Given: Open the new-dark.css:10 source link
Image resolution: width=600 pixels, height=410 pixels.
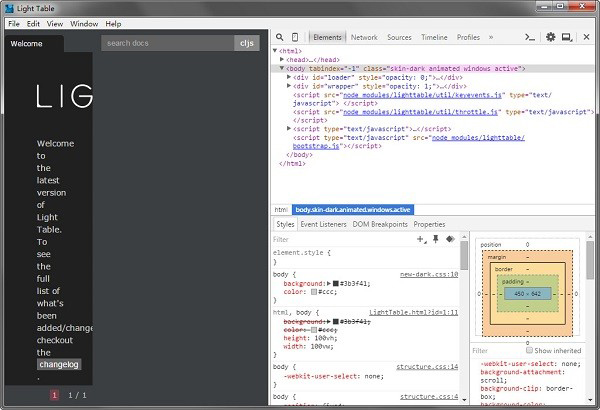Looking at the screenshot, I should (x=428, y=273).
